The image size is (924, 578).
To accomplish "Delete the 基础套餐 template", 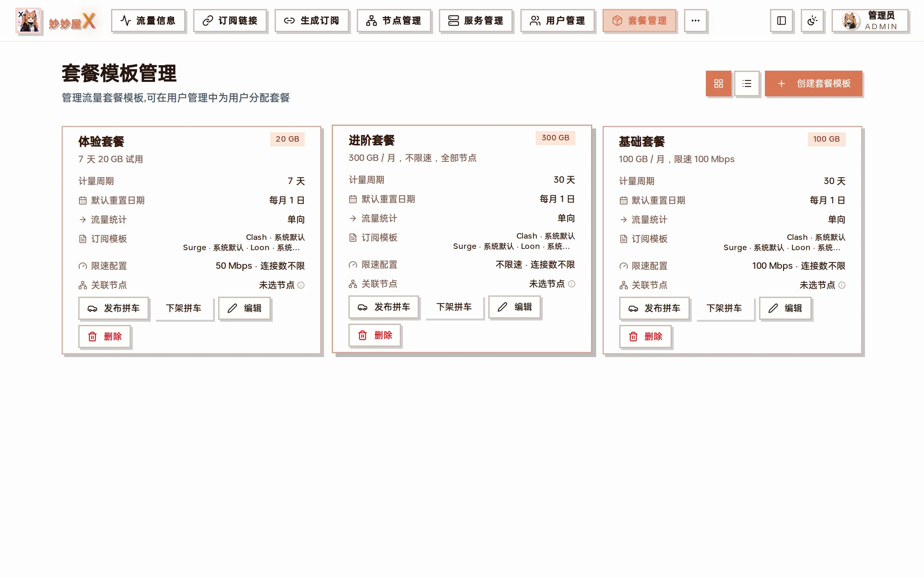I will pyautogui.click(x=645, y=337).
